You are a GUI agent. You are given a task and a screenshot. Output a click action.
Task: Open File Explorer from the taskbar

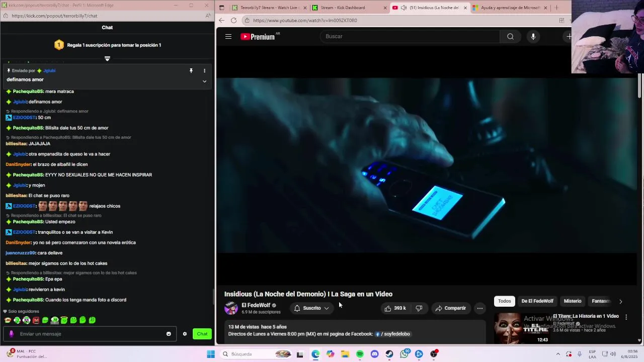click(x=345, y=354)
